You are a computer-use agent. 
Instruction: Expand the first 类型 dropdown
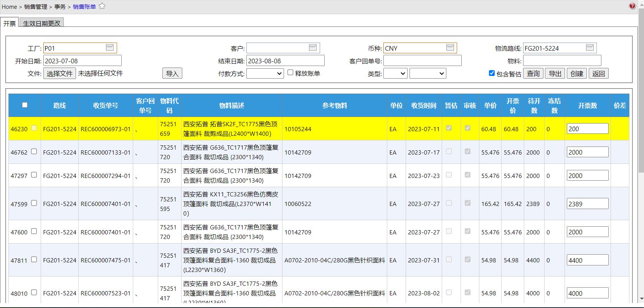coord(395,73)
